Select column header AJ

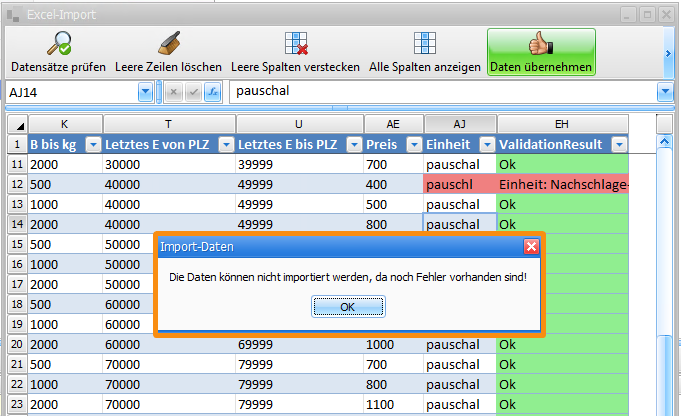pos(460,124)
